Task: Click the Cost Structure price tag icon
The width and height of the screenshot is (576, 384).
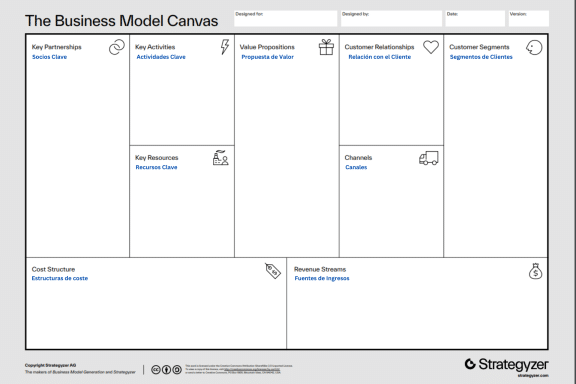Action: point(273,271)
